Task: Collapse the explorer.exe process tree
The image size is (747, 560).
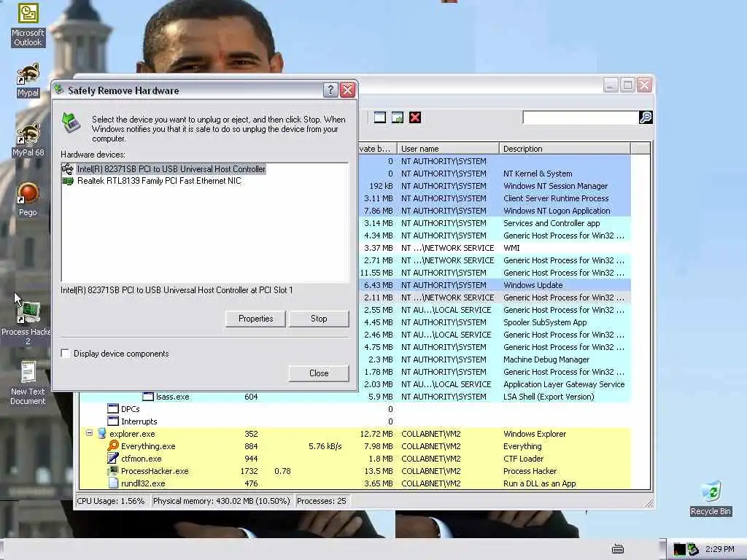Action: (89, 433)
